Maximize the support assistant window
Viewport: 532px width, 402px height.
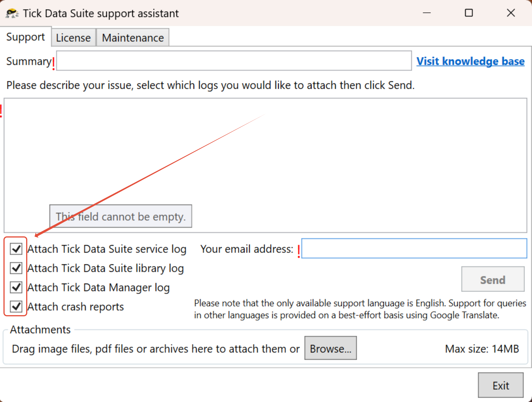pos(469,13)
